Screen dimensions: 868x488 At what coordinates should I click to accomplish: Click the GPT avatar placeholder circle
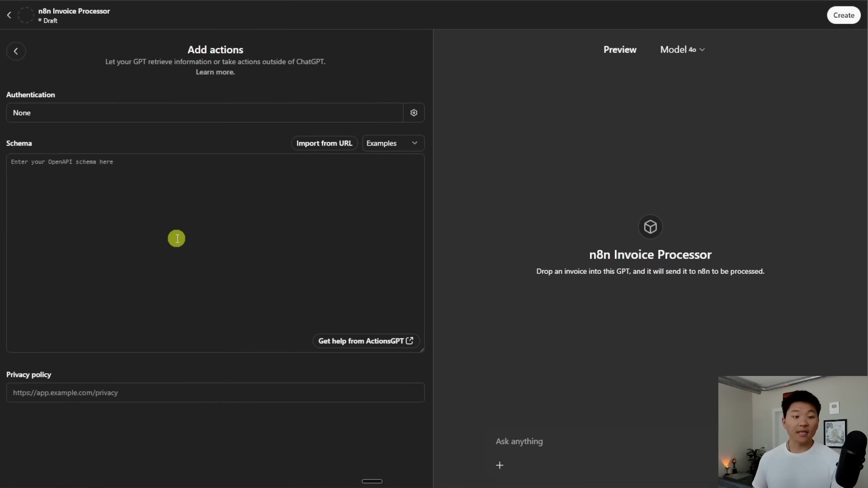26,15
